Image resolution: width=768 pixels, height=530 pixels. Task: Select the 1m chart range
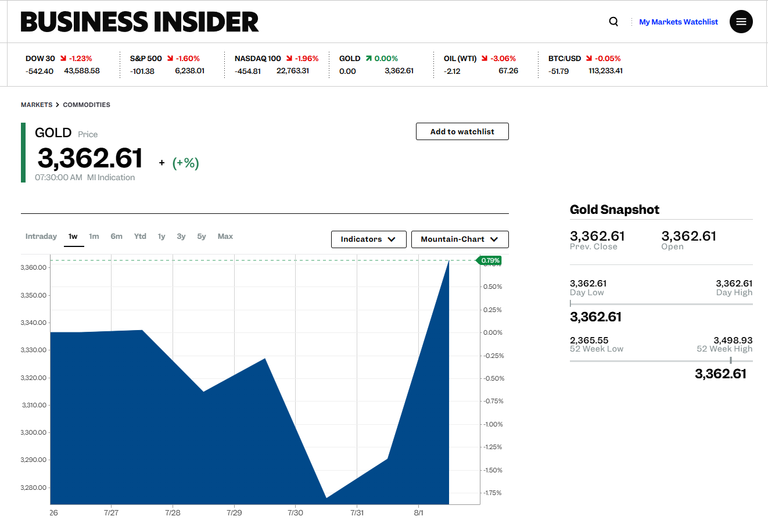pos(94,236)
